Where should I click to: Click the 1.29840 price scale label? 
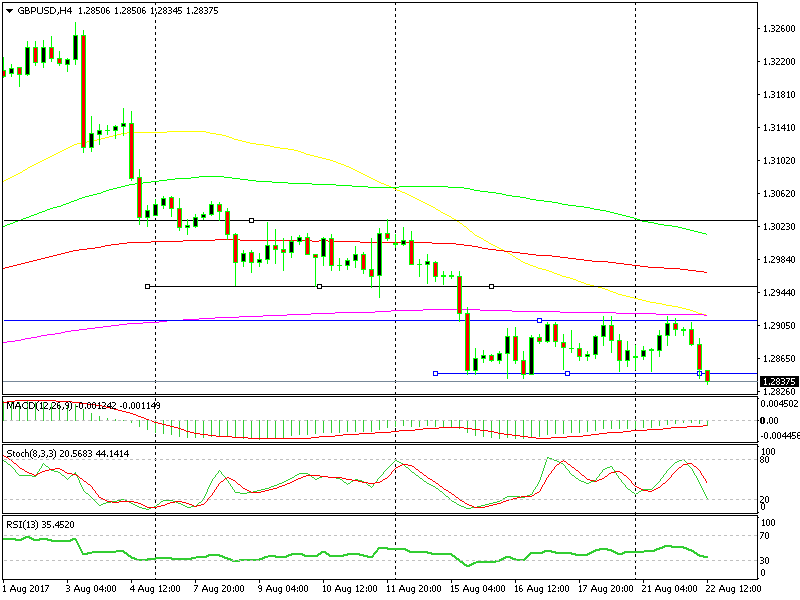click(x=779, y=259)
